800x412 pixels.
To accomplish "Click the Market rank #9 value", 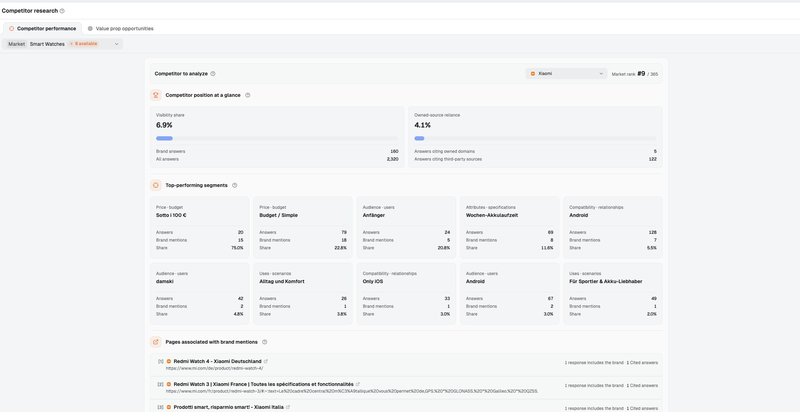I will click(641, 73).
